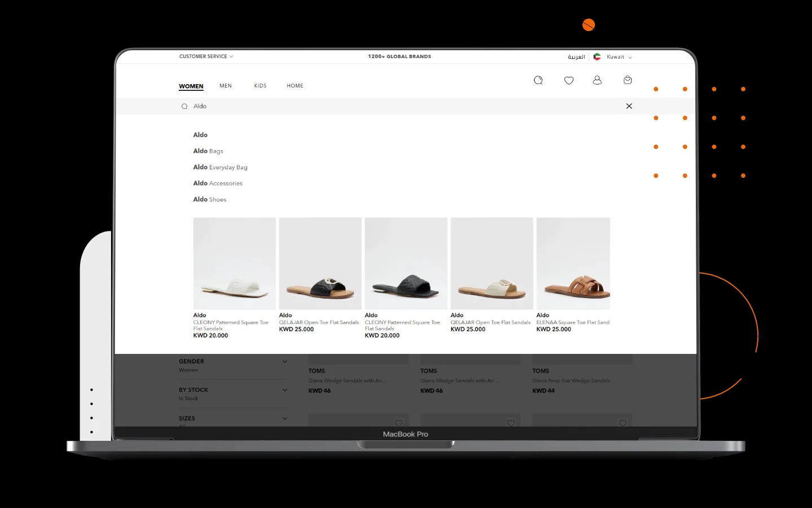812x508 pixels.
Task: Close the search overlay with X
Action: tap(629, 106)
